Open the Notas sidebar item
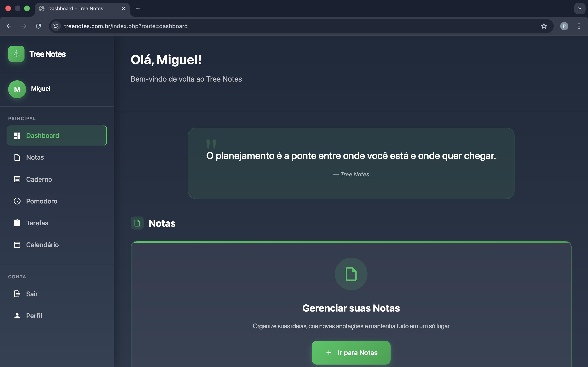 [35, 157]
